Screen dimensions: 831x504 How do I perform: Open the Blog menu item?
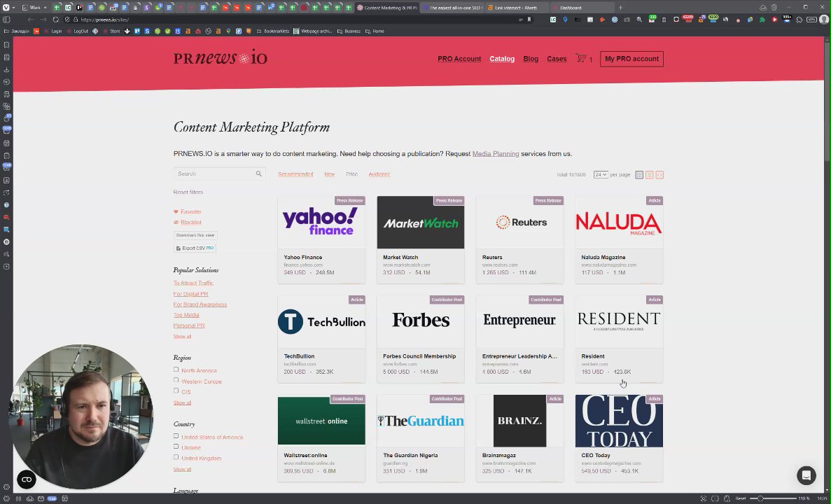(531, 59)
